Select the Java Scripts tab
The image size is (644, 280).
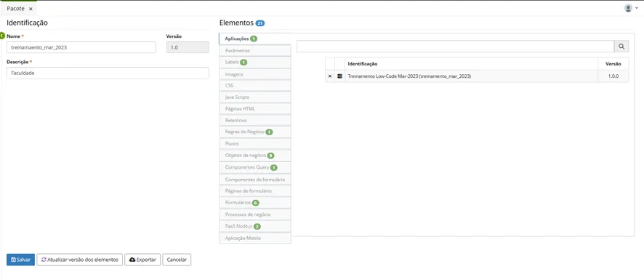tap(255, 97)
